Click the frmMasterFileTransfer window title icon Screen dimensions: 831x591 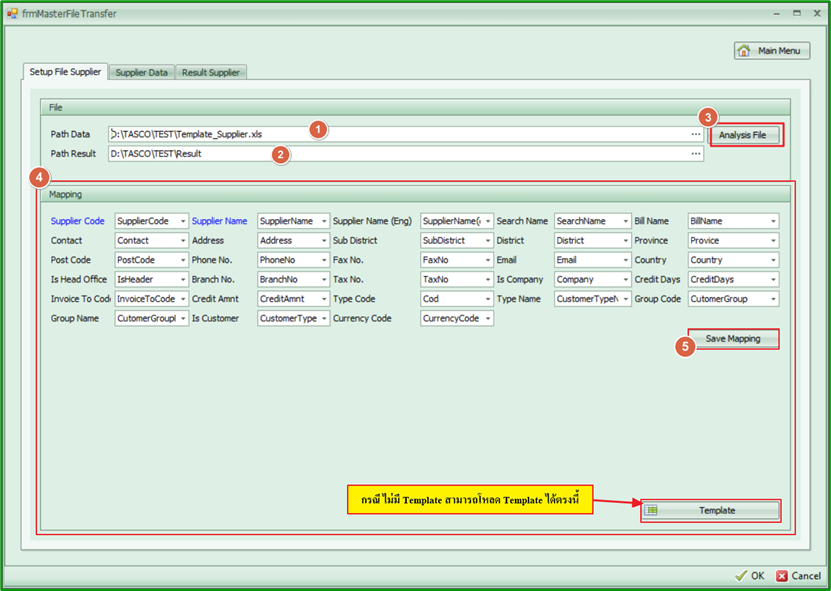click(12, 14)
